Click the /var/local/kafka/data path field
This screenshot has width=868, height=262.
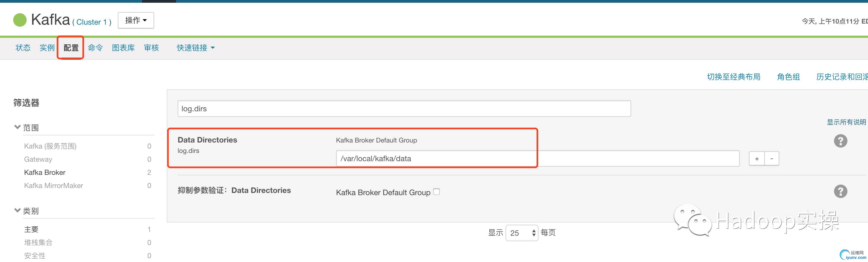coord(537,158)
